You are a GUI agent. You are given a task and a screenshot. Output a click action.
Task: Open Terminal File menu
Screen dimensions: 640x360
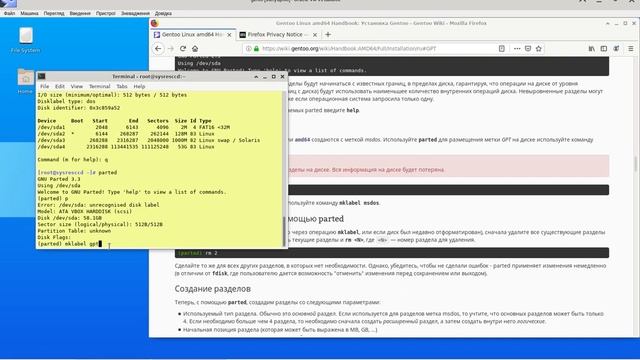click(x=44, y=87)
